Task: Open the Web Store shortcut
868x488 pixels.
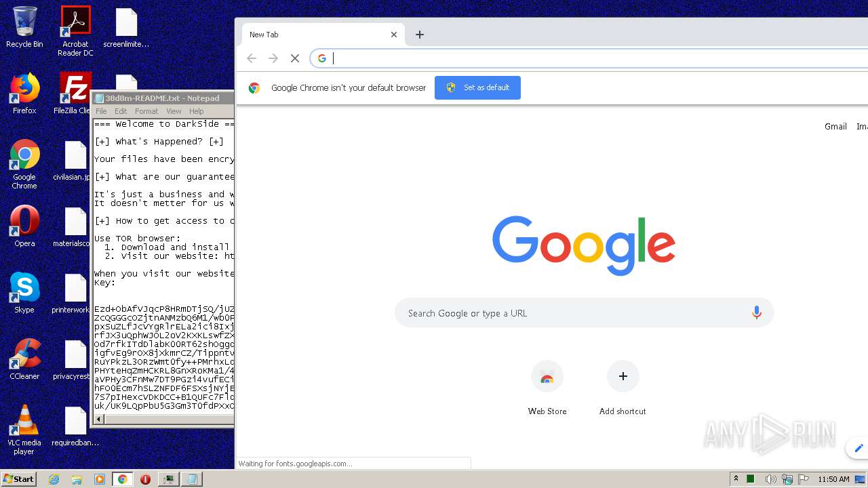Action: click(x=547, y=388)
